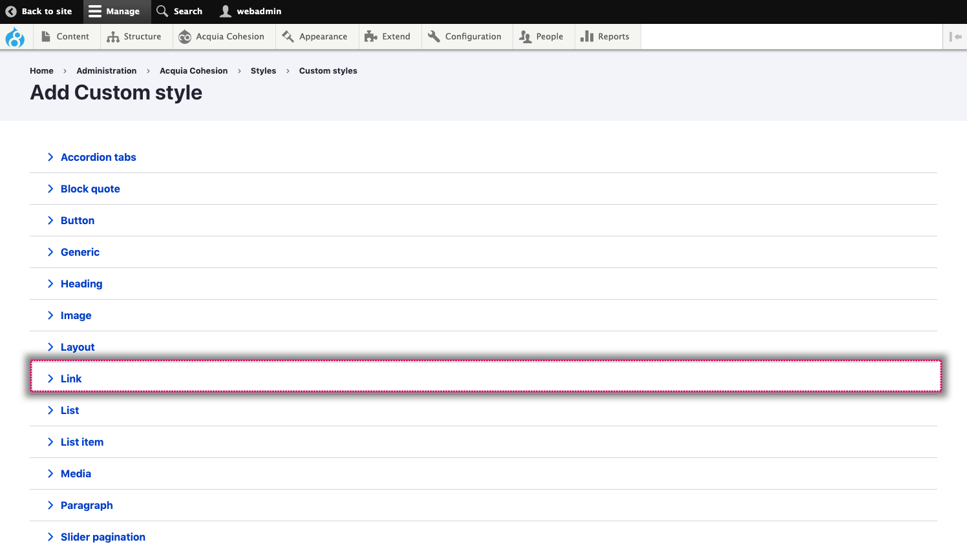Image resolution: width=967 pixels, height=560 pixels.
Task: Select the Button style type label
Action: [x=78, y=220]
